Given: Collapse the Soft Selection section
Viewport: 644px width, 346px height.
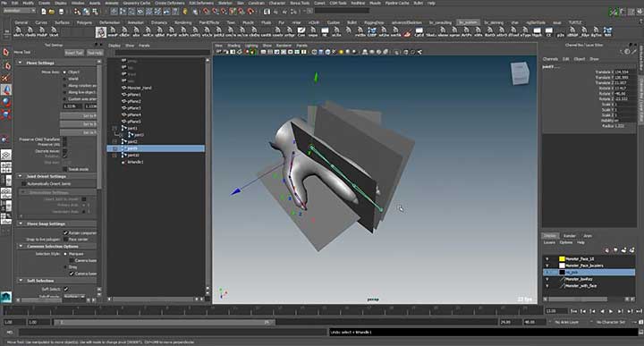Looking at the screenshot, I should (x=20, y=281).
